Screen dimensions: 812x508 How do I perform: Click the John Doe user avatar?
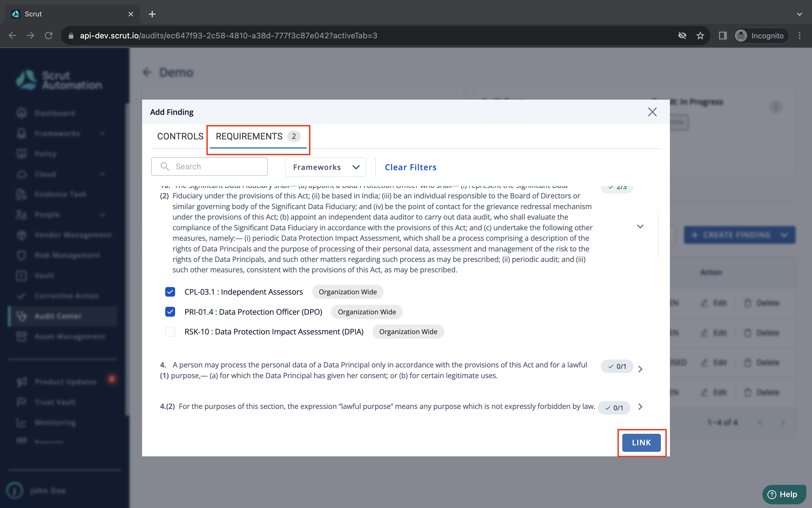15,491
